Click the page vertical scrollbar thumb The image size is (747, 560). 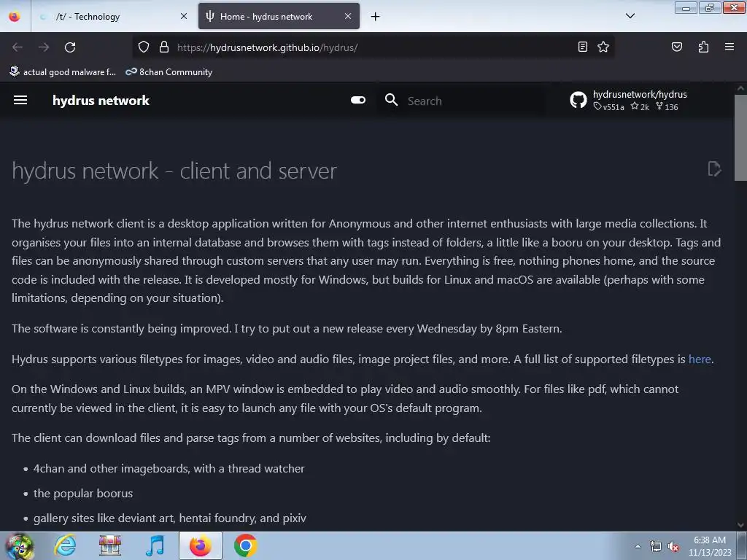(740, 137)
